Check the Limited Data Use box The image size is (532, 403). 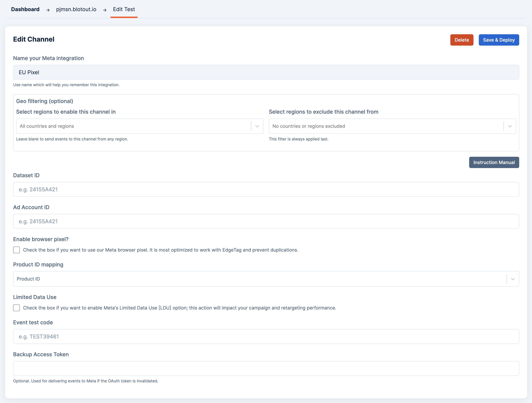pos(17,308)
